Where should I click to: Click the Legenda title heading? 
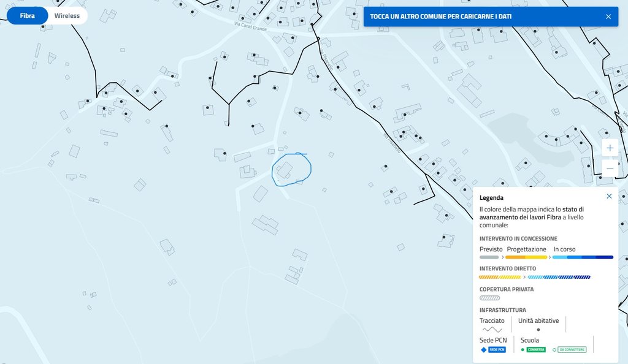491,198
